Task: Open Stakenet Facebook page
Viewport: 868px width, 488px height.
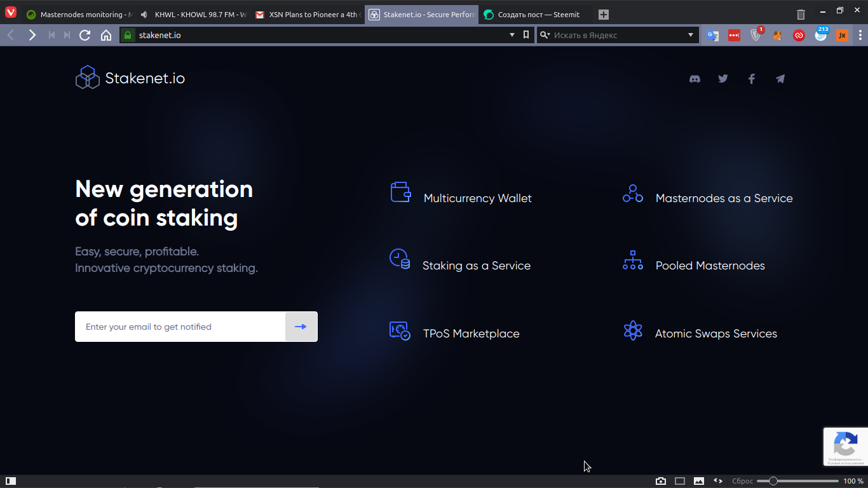Action: coord(752,79)
